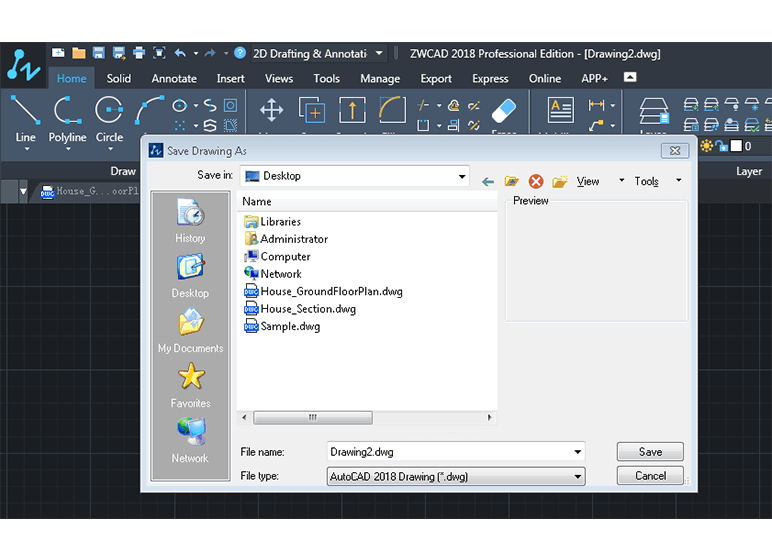Click the New drawing icon in quick access toolbar
The width and height of the screenshot is (772, 560).
coord(58,53)
